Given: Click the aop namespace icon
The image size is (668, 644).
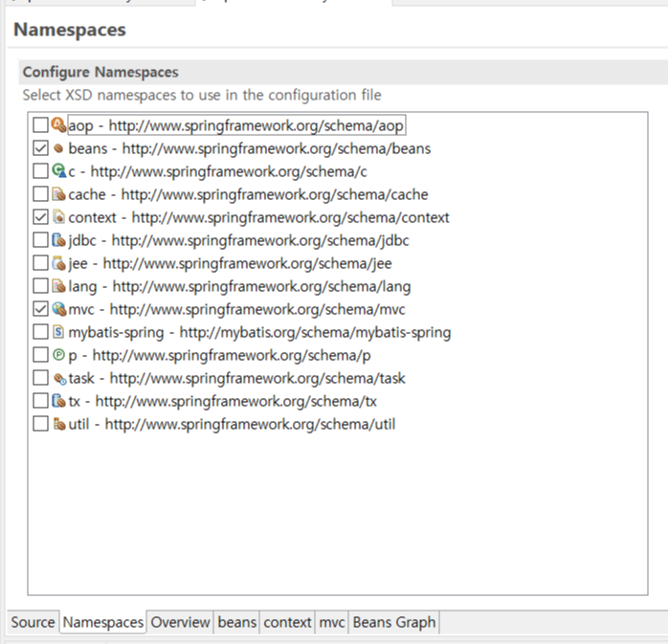Looking at the screenshot, I should click(x=58, y=125).
